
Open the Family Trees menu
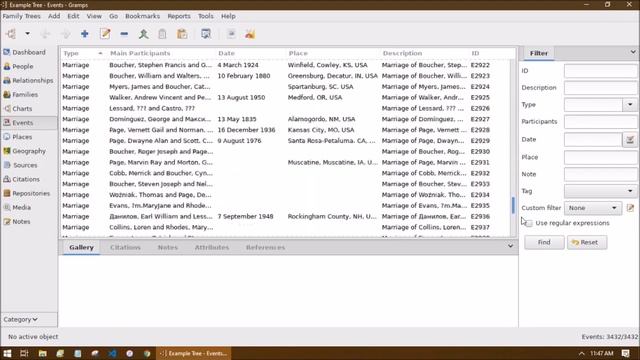tap(21, 16)
